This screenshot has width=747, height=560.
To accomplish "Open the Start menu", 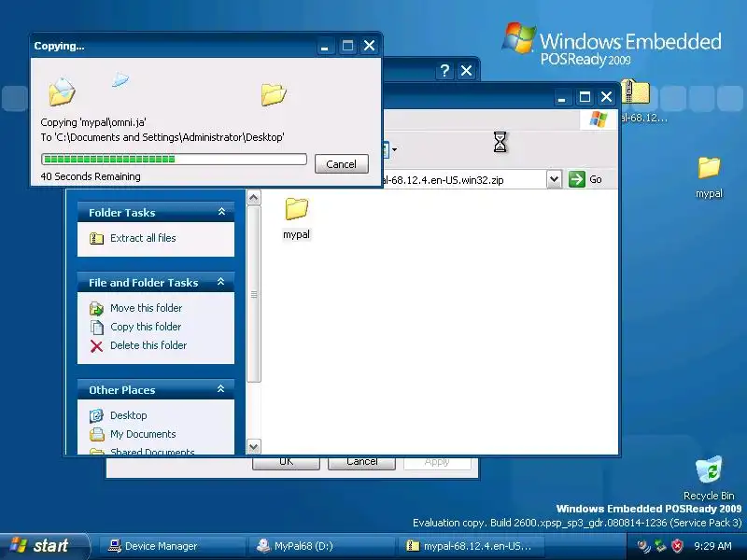I will tap(44, 546).
